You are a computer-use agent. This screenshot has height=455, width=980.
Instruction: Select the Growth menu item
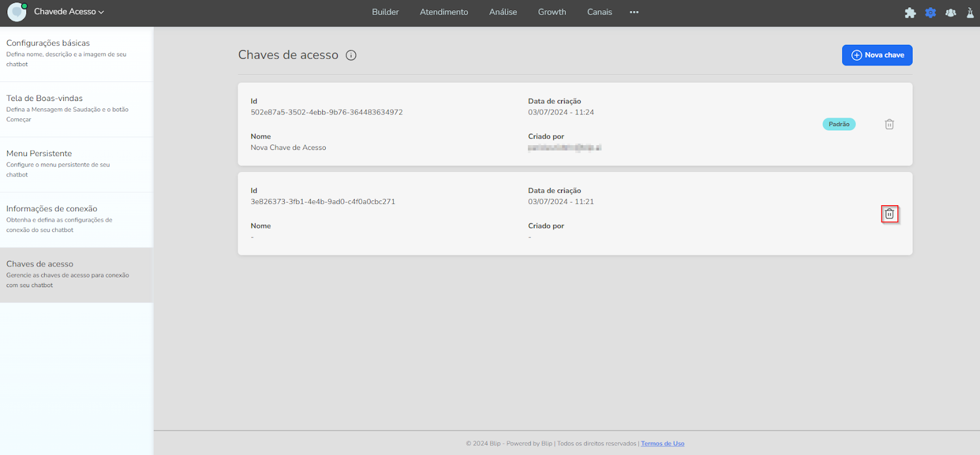(552, 12)
